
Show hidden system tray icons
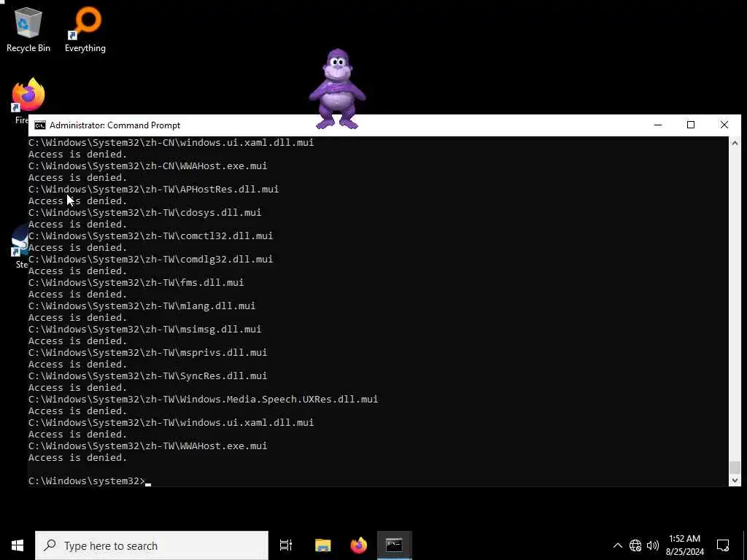point(617,545)
